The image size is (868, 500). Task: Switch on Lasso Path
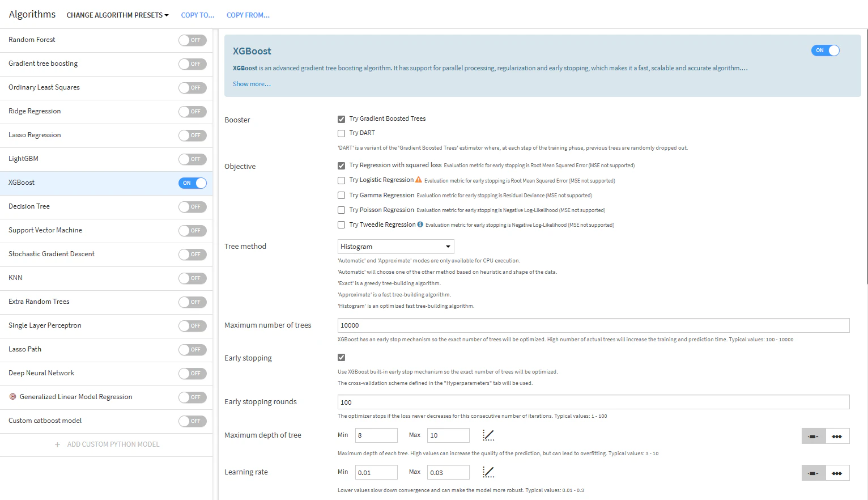tap(193, 350)
